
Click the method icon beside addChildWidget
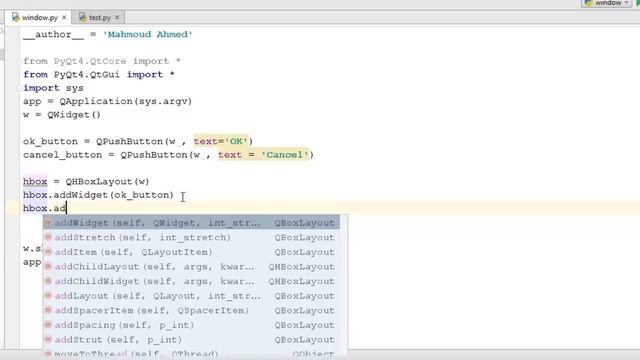pyautogui.click(x=48, y=281)
